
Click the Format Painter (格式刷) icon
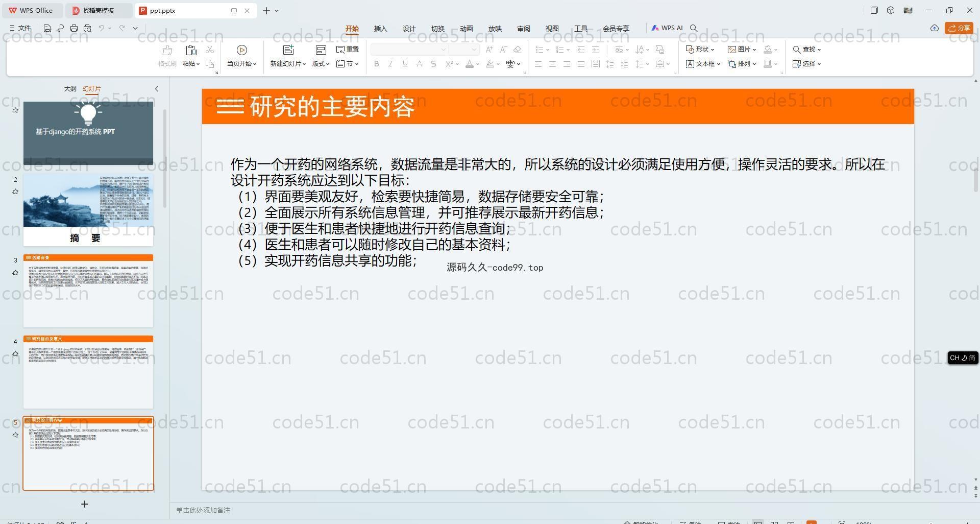tap(167, 50)
